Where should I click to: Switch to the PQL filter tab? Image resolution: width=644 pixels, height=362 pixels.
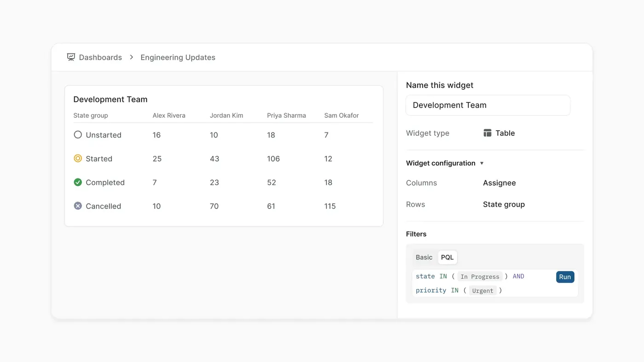coord(447,257)
